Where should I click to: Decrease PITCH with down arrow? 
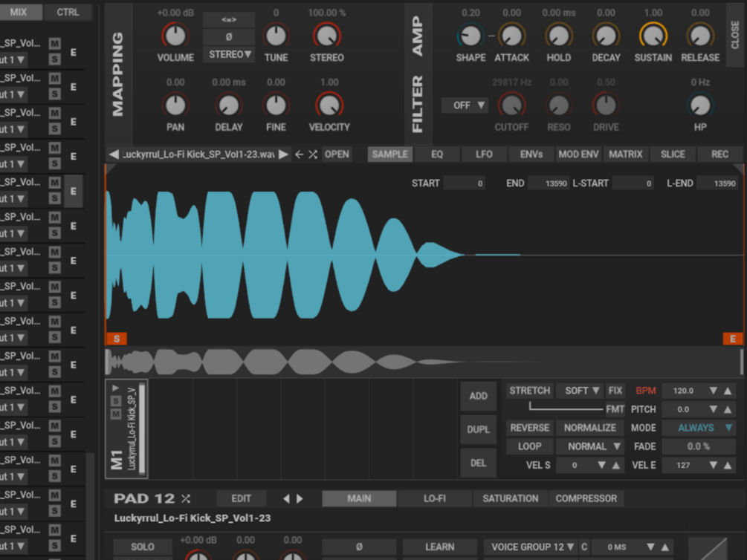click(713, 409)
